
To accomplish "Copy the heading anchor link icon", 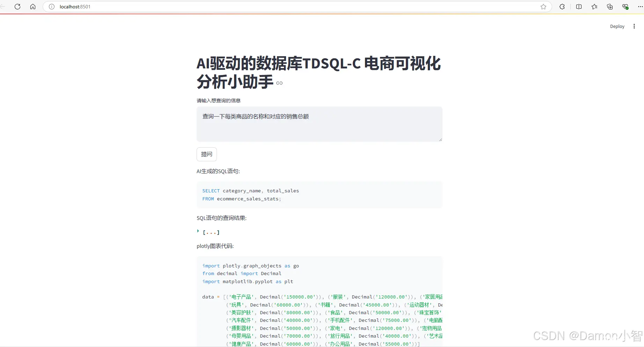I will point(279,83).
